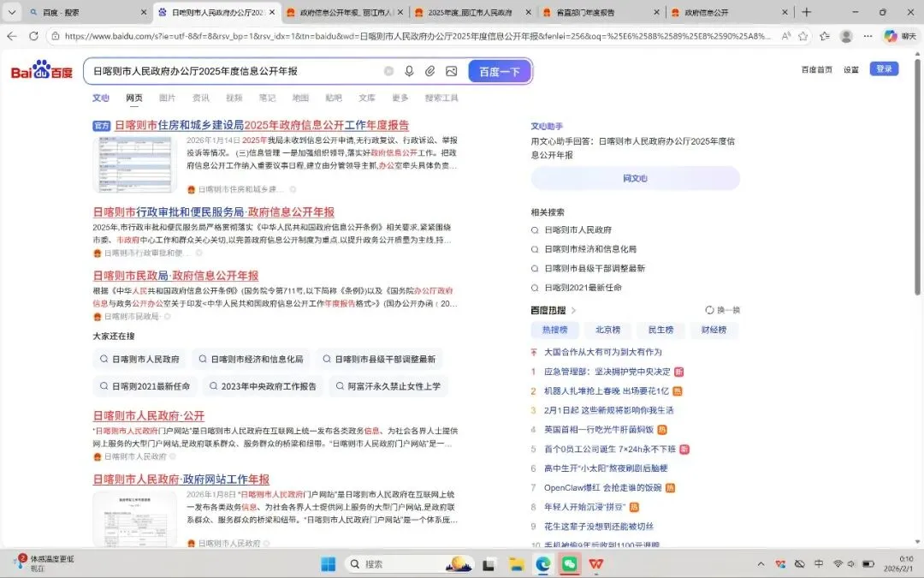The image size is (924, 578).
Task: Open the 更多 search categories menu
Action: coord(400,98)
